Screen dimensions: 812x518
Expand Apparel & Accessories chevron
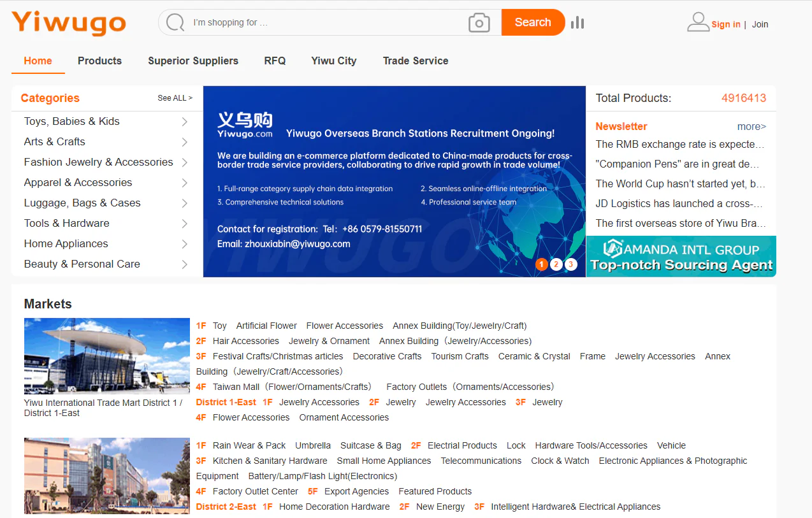pyautogui.click(x=184, y=183)
